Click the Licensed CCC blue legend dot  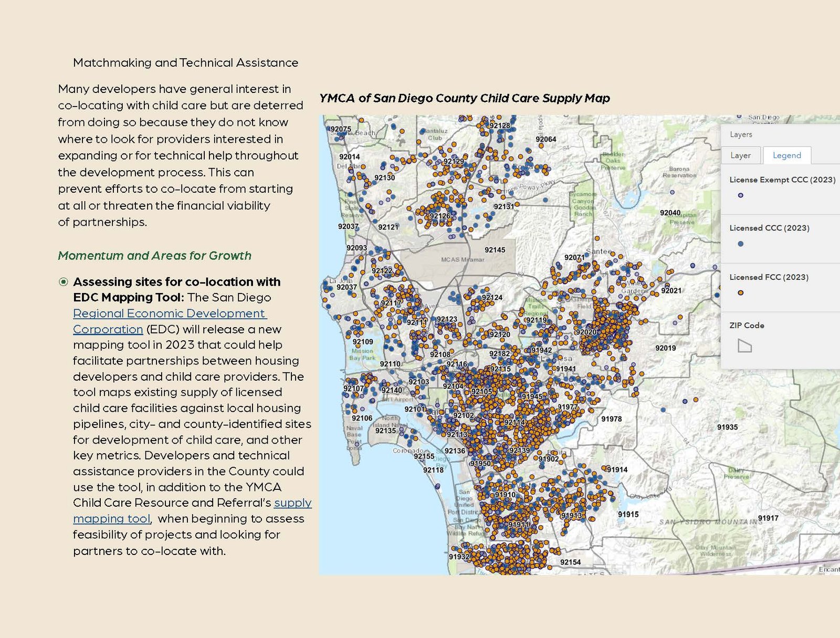(x=740, y=244)
